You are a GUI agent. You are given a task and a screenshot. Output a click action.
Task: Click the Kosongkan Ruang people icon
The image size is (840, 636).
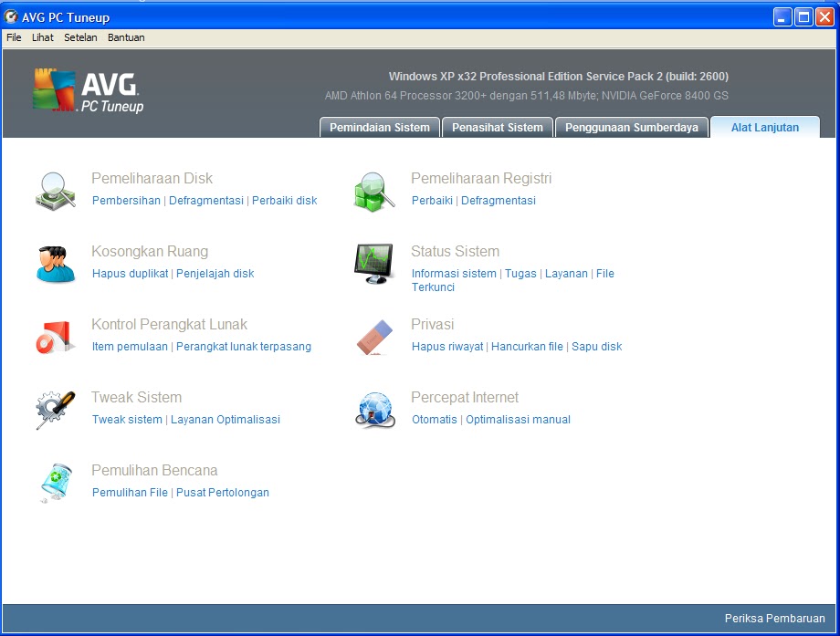56,264
